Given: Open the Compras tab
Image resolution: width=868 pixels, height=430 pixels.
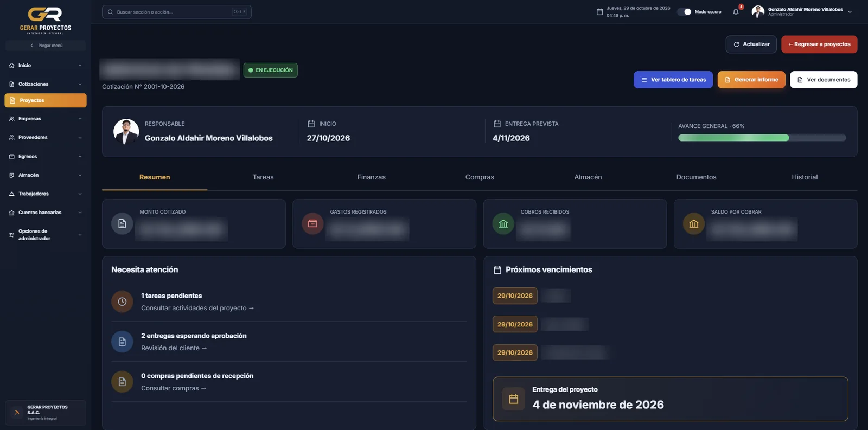Looking at the screenshot, I should 480,177.
